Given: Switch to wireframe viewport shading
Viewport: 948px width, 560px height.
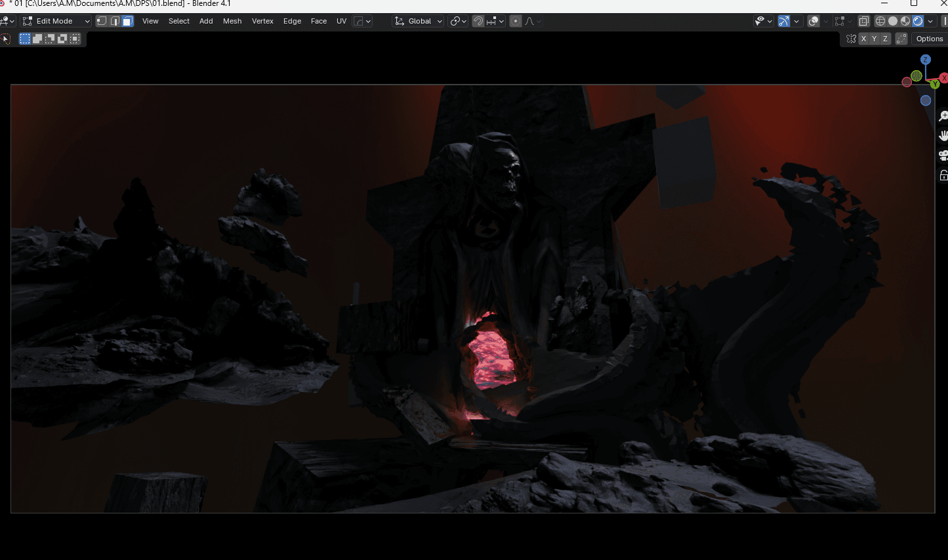Looking at the screenshot, I should 880,22.
